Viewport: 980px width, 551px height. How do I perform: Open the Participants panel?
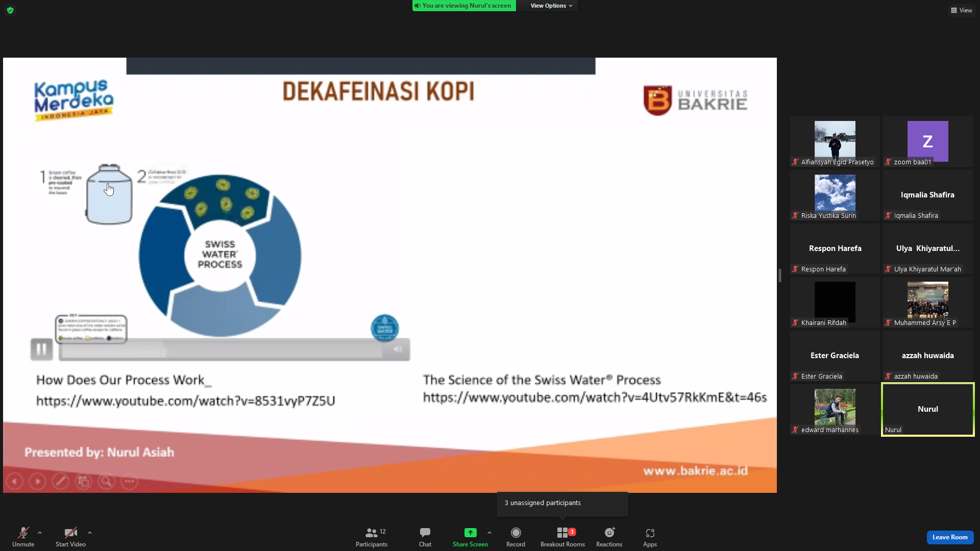click(x=372, y=537)
